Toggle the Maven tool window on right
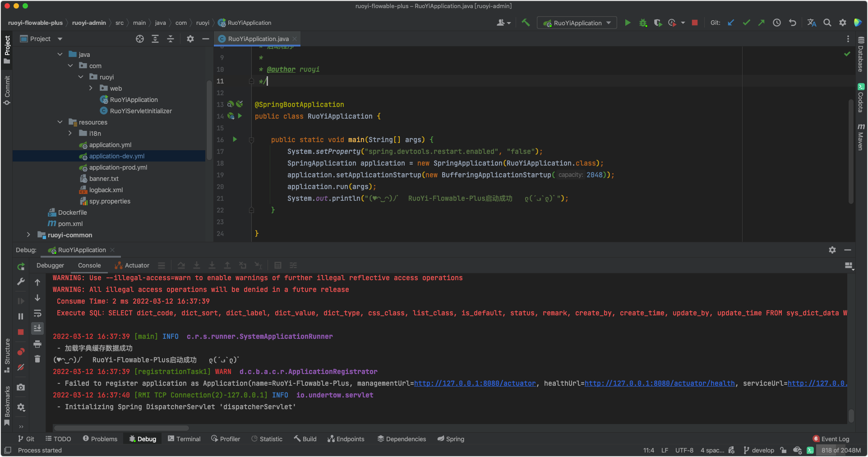The image size is (868, 457). tap(861, 137)
